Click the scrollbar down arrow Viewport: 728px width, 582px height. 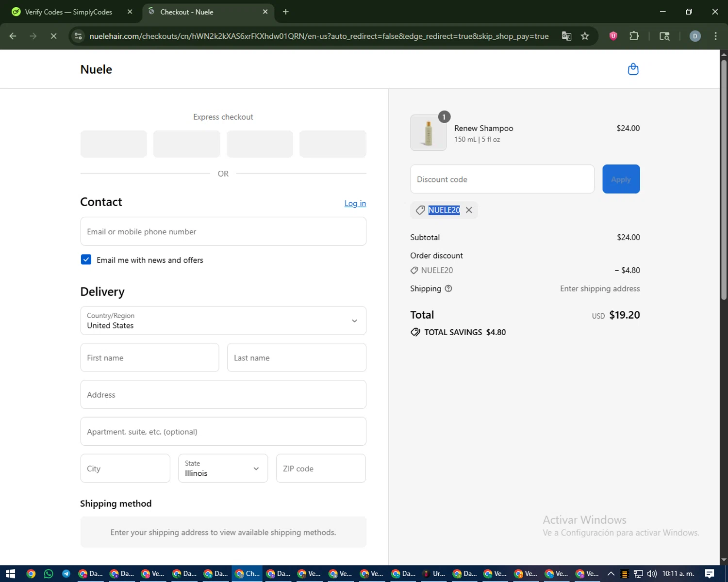[724, 560]
